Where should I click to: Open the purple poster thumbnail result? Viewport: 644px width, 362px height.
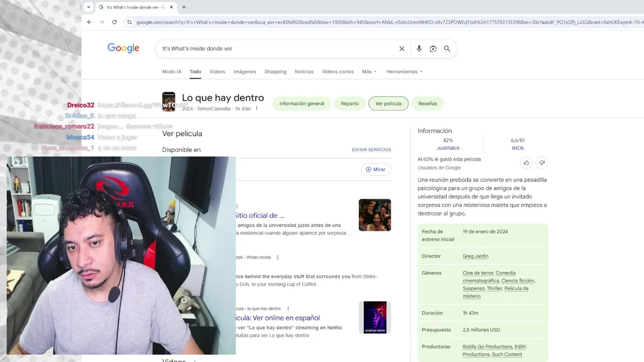[375, 317]
